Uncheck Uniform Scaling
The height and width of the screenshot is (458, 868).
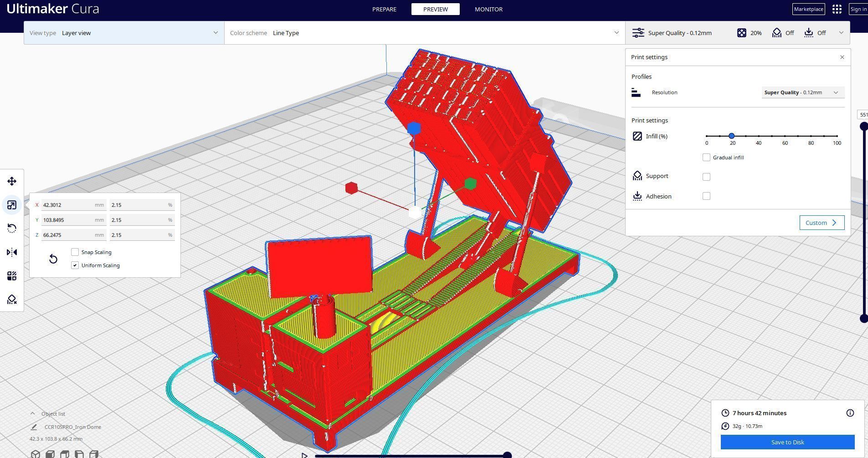pos(75,265)
